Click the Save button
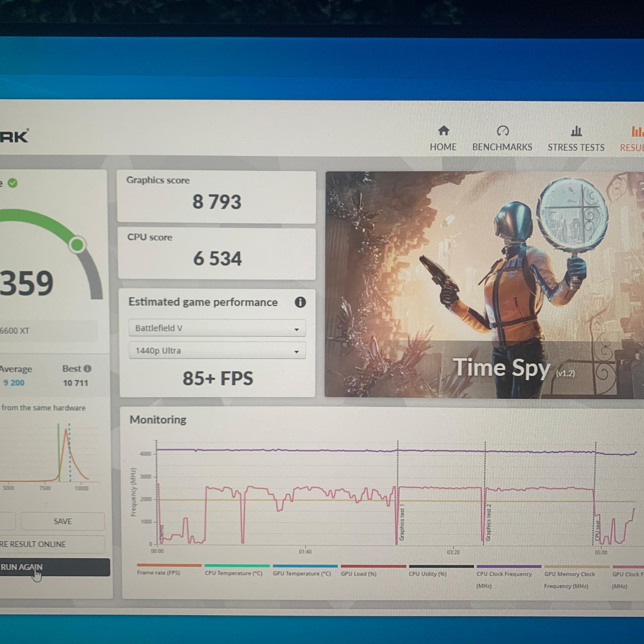644x644 pixels. pos(63,521)
